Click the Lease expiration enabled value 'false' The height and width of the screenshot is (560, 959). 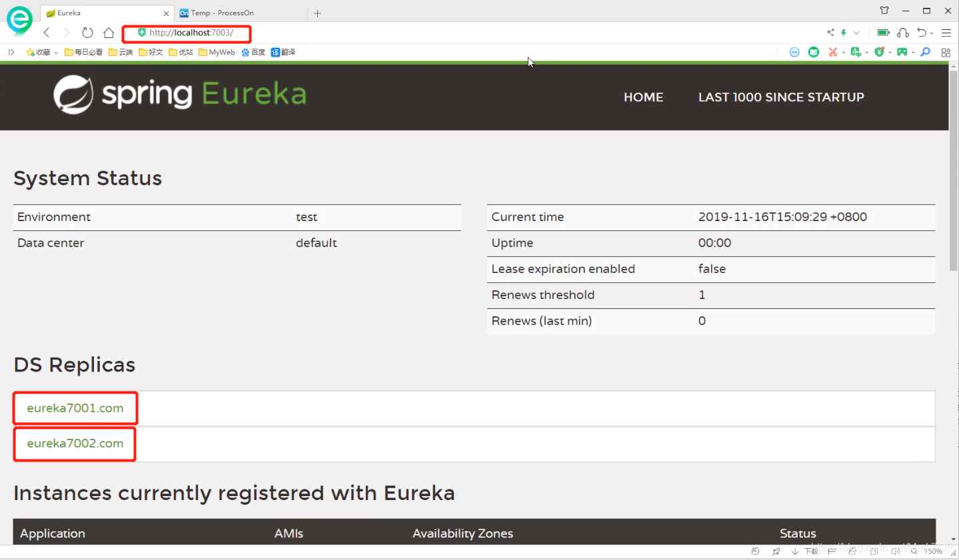click(x=712, y=269)
